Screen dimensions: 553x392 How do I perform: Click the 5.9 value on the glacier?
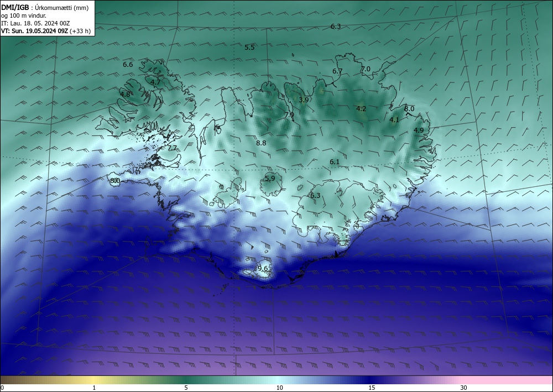pyautogui.click(x=270, y=179)
